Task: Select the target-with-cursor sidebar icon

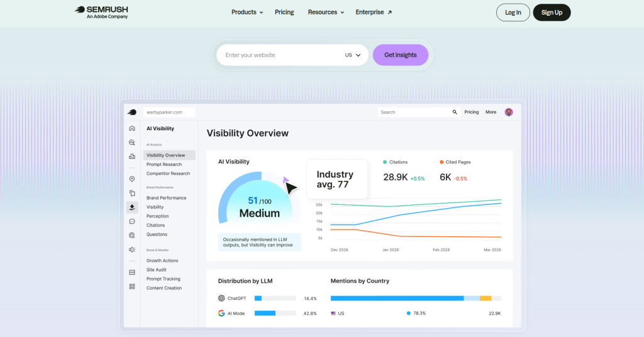Action: click(x=132, y=236)
